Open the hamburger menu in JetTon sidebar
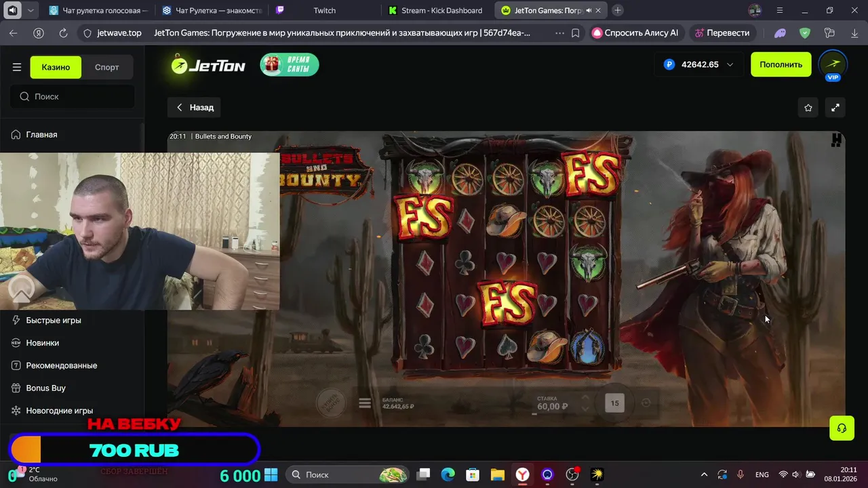 pos(17,67)
